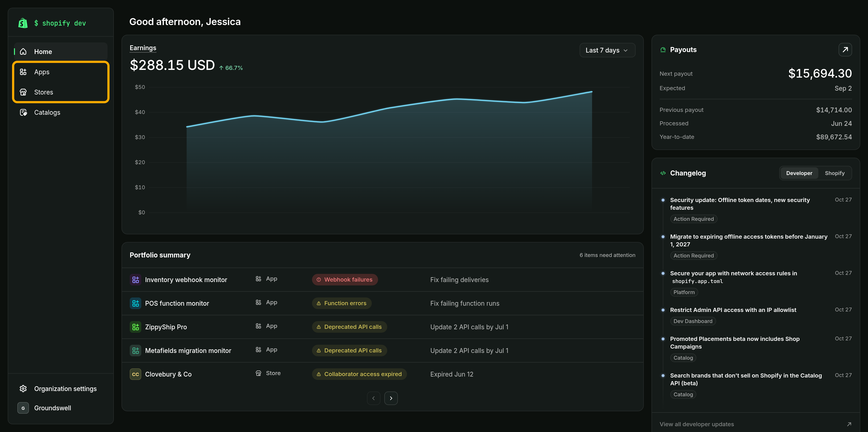Go to next page of Portfolio summary
868x432 pixels.
pos(391,398)
